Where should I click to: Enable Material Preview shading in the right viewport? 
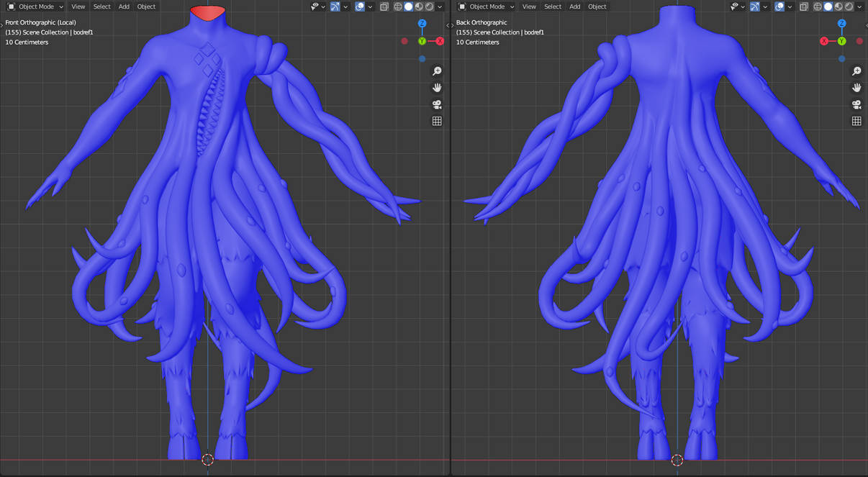tap(838, 6)
